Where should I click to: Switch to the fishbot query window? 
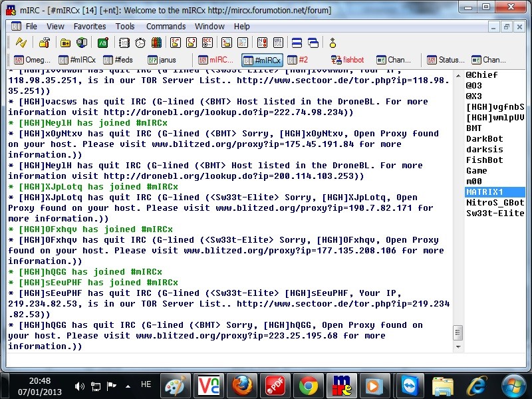(x=348, y=60)
